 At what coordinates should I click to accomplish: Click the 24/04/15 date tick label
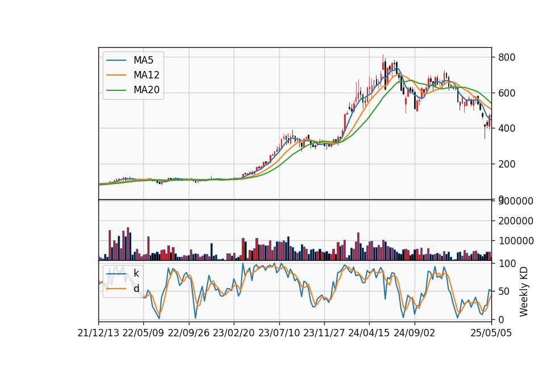pos(369,333)
